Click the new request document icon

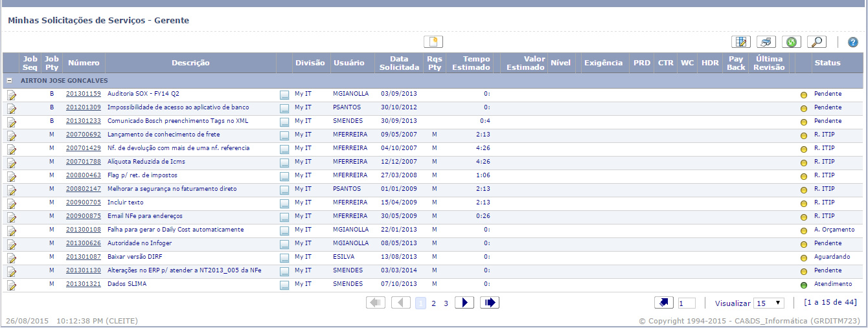433,42
